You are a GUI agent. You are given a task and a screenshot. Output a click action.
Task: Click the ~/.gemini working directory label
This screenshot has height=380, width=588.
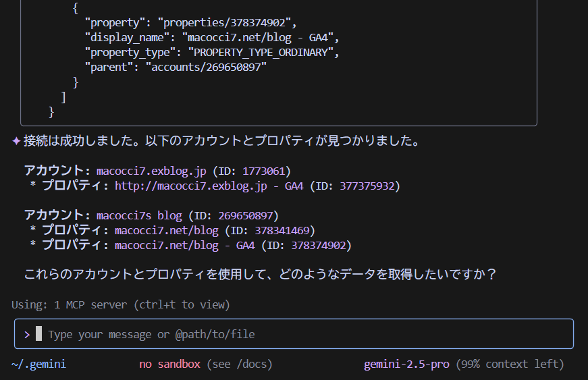click(x=38, y=364)
